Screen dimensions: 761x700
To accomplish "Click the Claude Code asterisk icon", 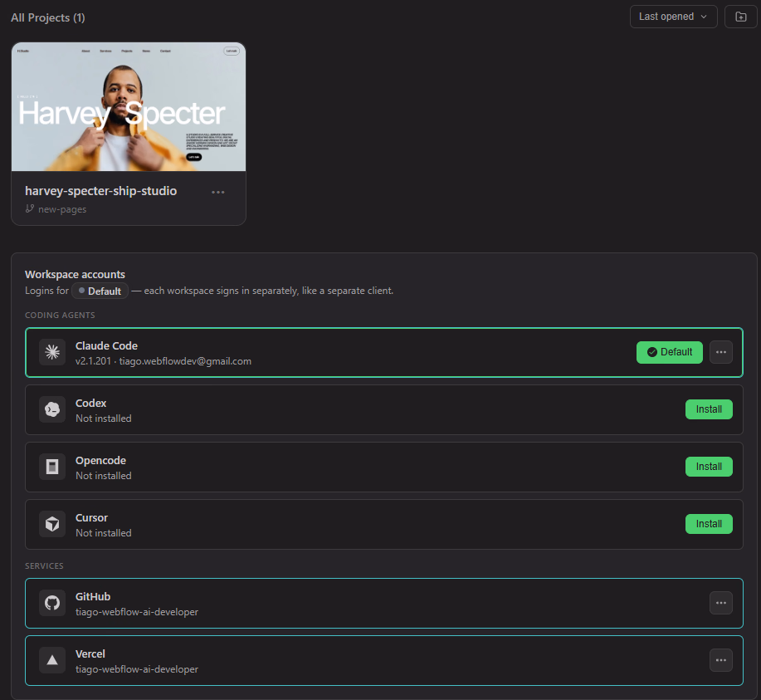I will [x=52, y=352].
